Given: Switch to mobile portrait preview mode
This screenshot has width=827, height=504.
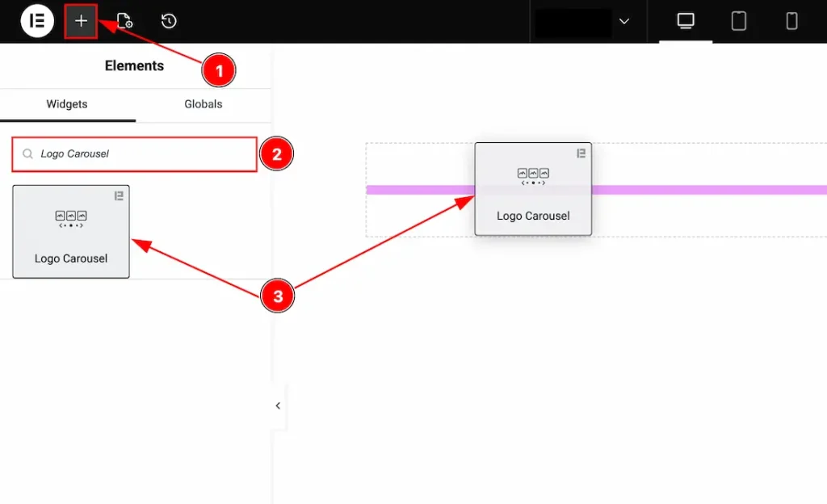Looking at the screenshot, I should click(791, 21).
